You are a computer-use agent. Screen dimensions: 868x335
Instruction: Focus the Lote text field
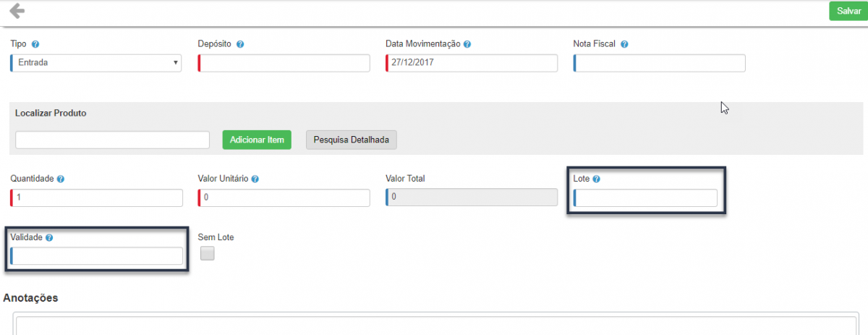click(645, 198)
